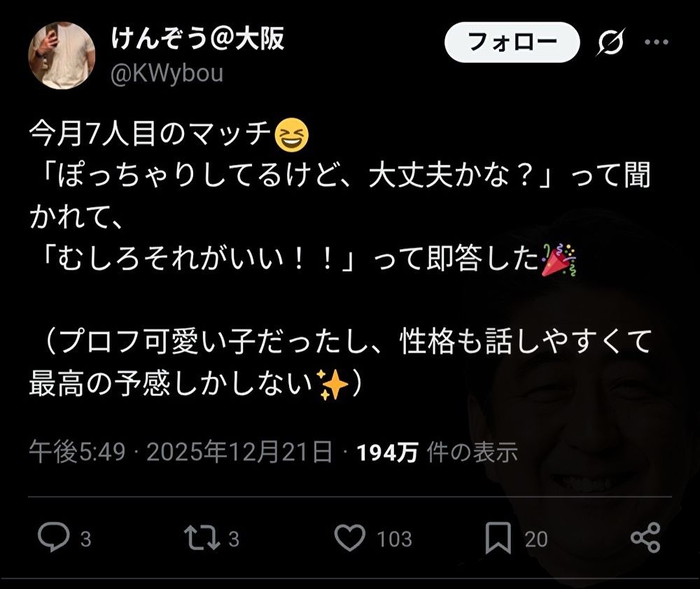
Task: Click the reply count 3
Action: [85, 539]
